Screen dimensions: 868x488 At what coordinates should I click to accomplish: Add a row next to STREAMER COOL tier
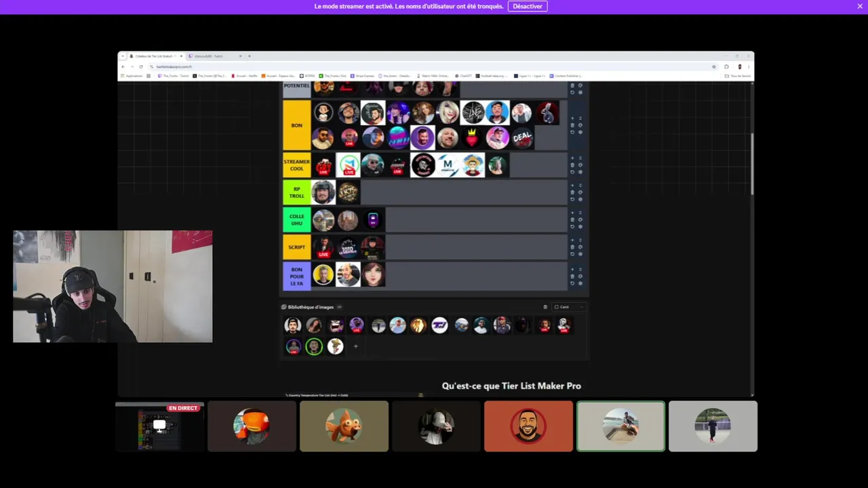572,158
